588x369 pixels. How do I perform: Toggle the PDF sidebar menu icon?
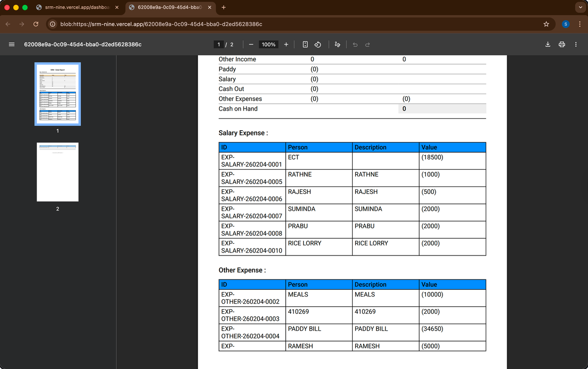(x=11, y=45)
